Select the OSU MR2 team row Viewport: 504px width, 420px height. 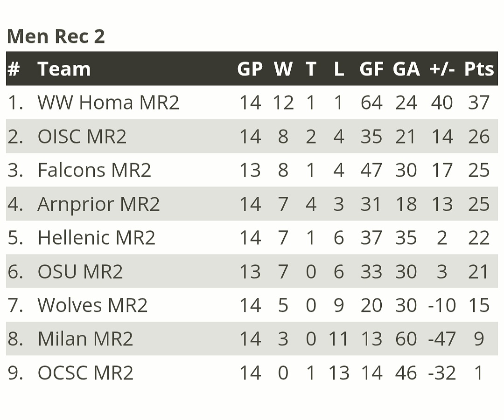80,272
